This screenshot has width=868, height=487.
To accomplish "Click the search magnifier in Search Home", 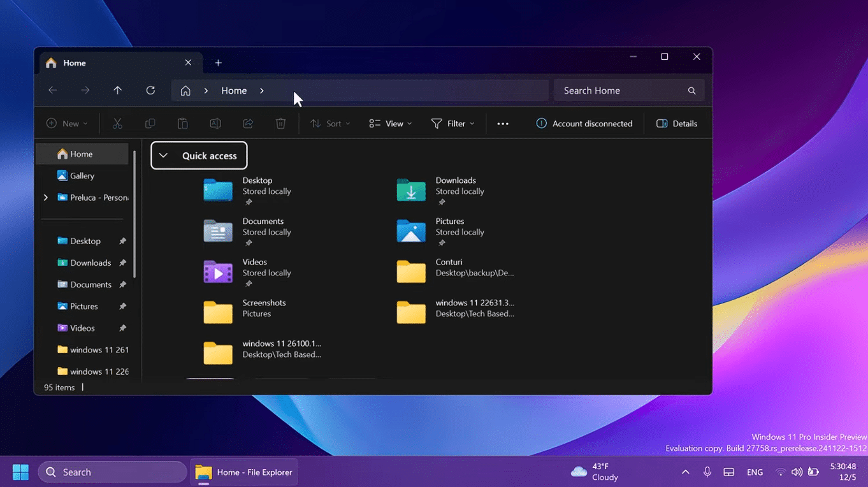I will point(691,91).
